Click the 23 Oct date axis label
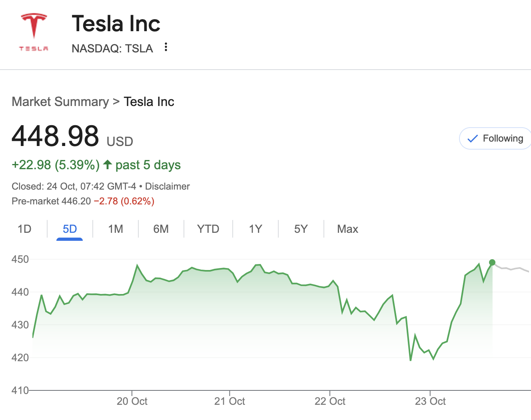The height and width of the screenshot is (420, 531). click(x=430, y=401)
